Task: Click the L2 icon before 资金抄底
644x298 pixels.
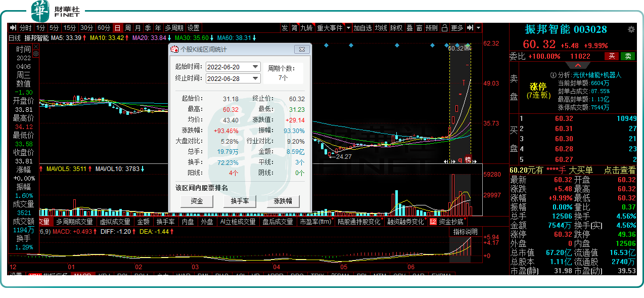Action: coord(433,222)
